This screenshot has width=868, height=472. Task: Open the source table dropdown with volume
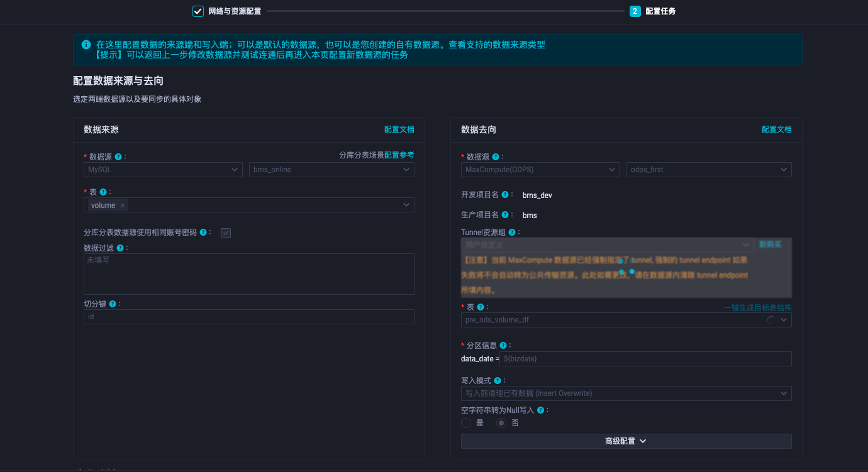(249, 205)
